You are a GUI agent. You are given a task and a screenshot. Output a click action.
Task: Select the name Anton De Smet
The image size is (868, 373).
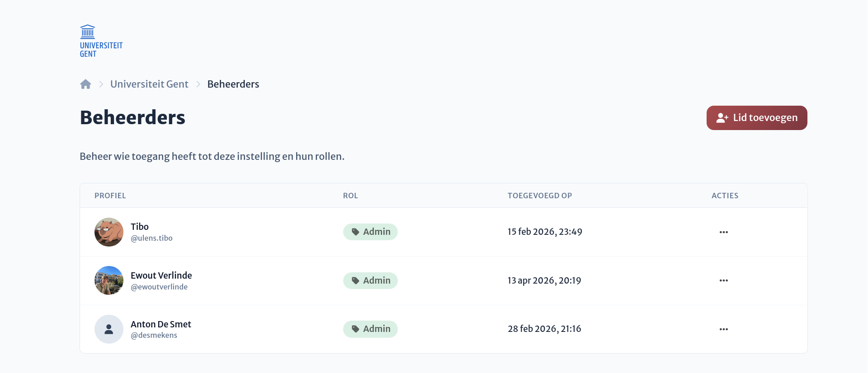click(x=161, y=324)
